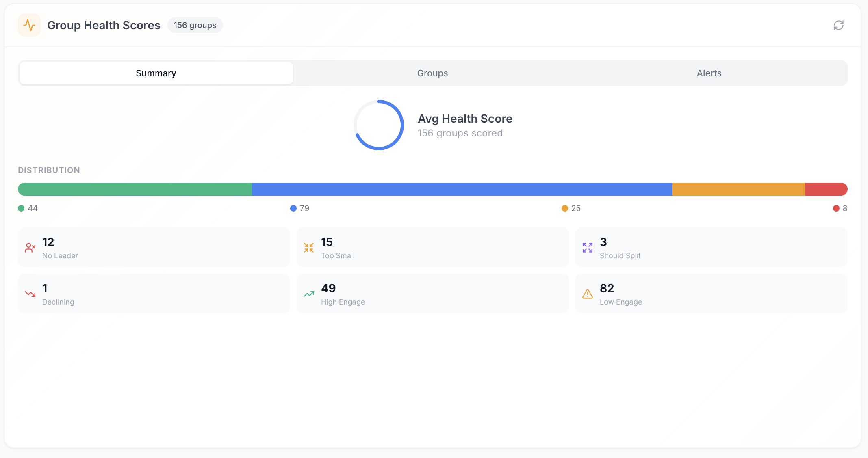This screenshot has width=868, height=458.
Task: Click the green segment of the distribution bar
Action: click(134, 189)
